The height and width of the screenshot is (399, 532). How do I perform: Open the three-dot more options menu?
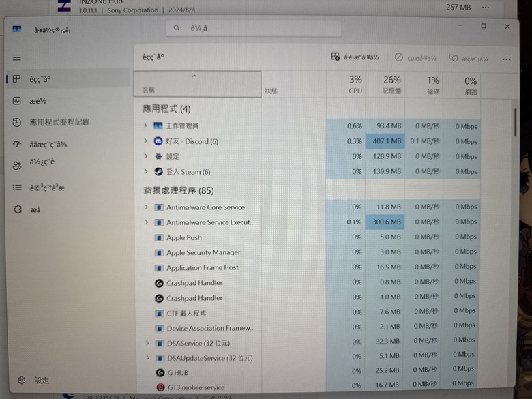click(506, 59)
